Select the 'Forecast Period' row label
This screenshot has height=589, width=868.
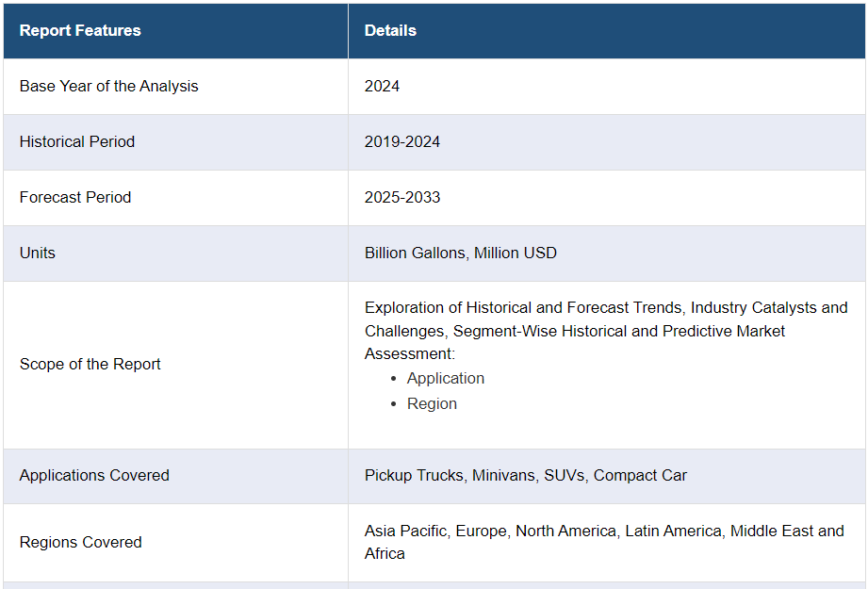click(x=75, y=197)
